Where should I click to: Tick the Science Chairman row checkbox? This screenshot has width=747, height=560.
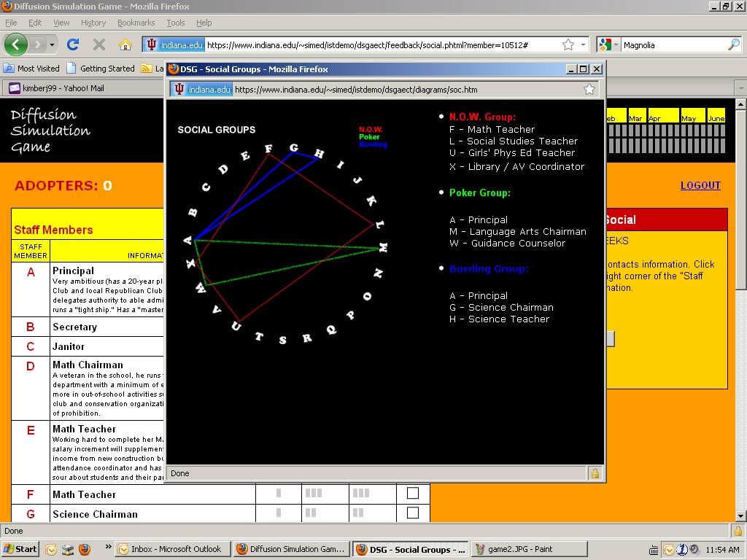pos(413,513)
